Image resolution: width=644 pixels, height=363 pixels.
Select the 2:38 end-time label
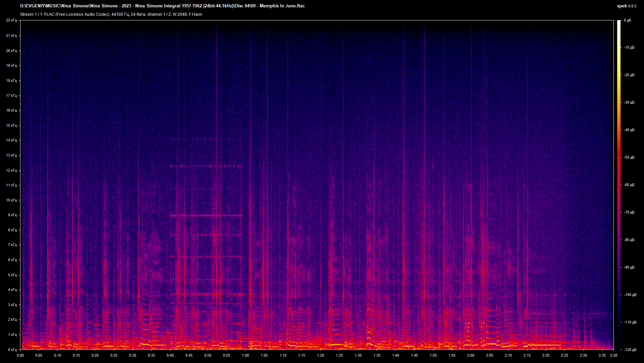point(613,356)
